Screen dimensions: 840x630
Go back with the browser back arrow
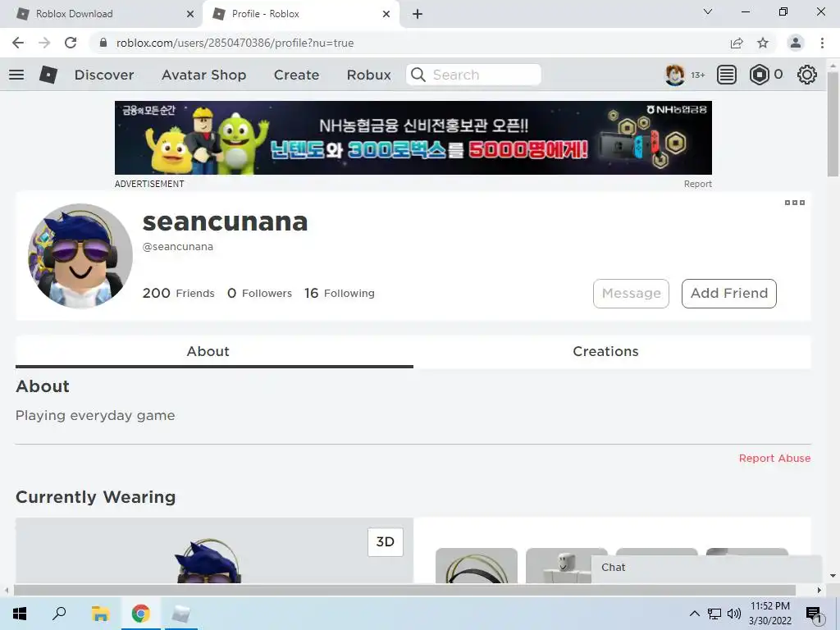(x=18, y=43)
